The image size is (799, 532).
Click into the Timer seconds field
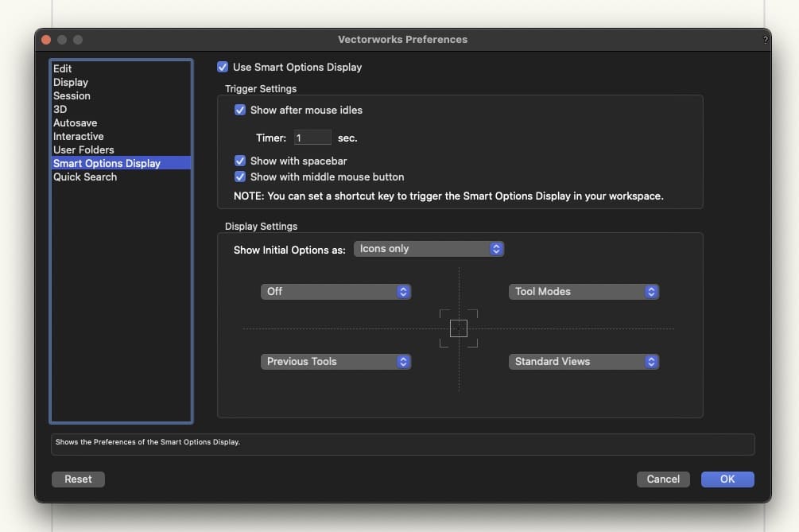[312, 138]
